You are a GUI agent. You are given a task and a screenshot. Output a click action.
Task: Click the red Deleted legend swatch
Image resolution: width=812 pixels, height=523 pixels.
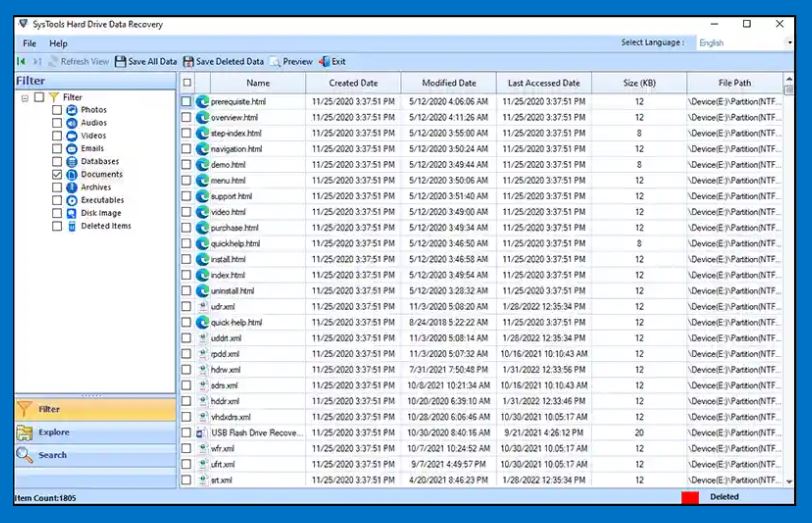point(690,497)
